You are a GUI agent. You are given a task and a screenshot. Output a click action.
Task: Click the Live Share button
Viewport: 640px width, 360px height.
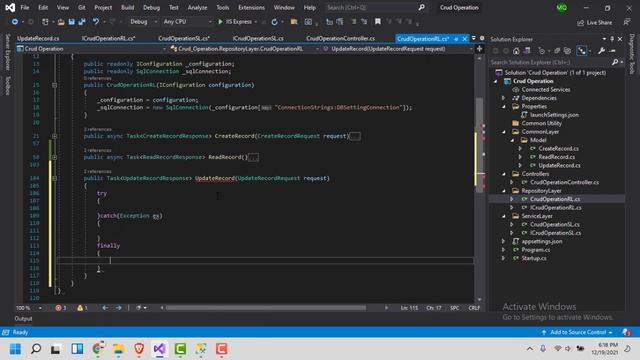tap(594, 22)
